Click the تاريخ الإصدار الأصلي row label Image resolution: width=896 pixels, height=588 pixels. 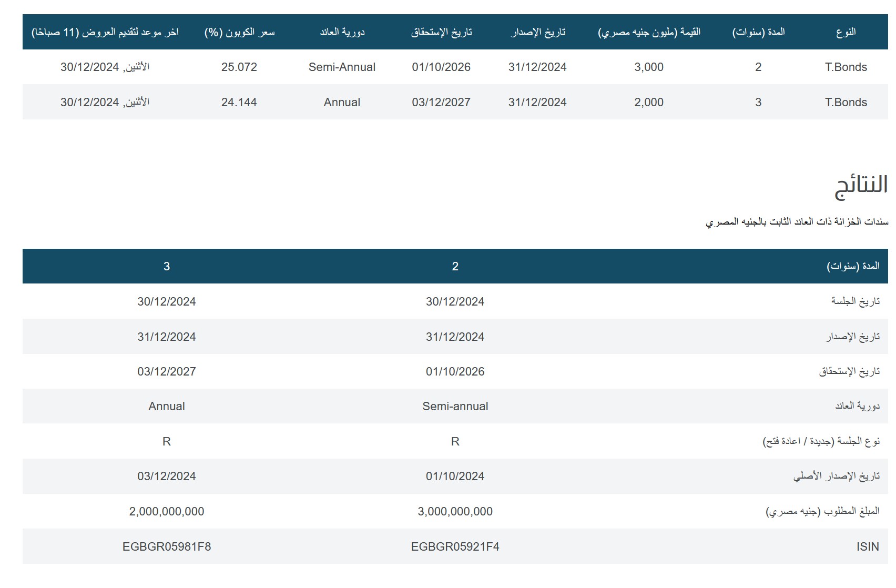click(x=837, y=477)
